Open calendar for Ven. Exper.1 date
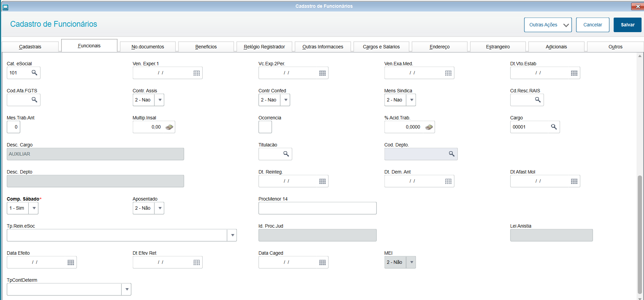 coord(197,73)
